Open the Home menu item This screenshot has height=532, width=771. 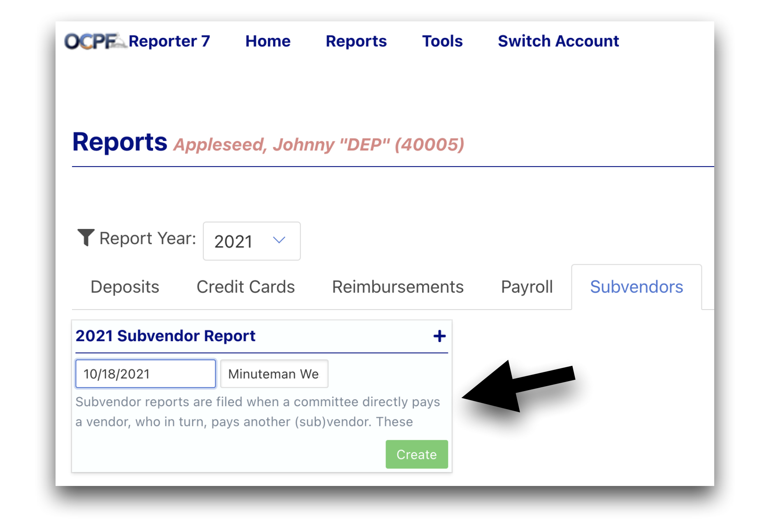coord(268,41)
